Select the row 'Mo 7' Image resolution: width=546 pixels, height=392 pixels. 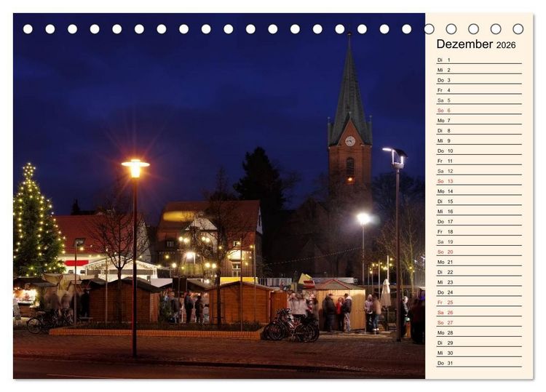(479, 120)
